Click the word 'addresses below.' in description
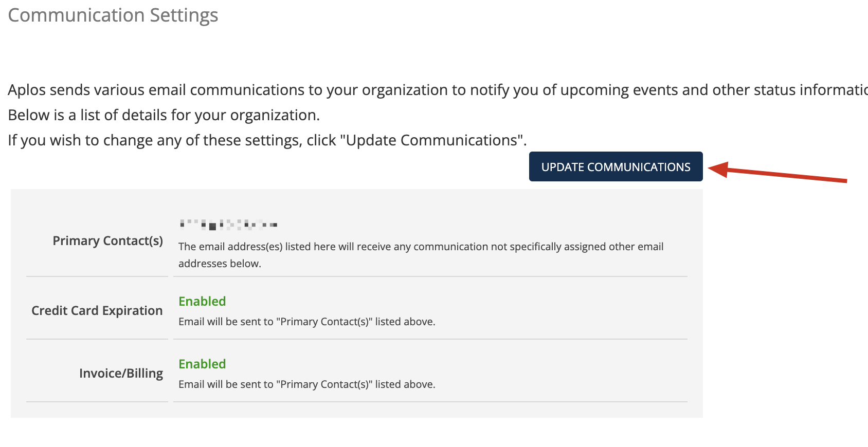The width and height of the screenshot is (868, 447). click(220, 264)
